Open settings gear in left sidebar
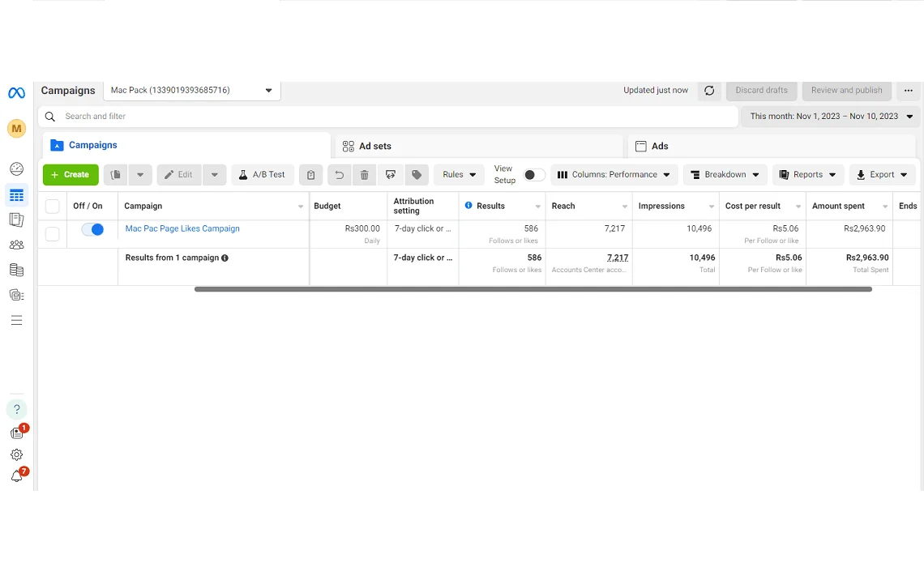This screenshot has width=924, height=567. click(x=16, y=454)
